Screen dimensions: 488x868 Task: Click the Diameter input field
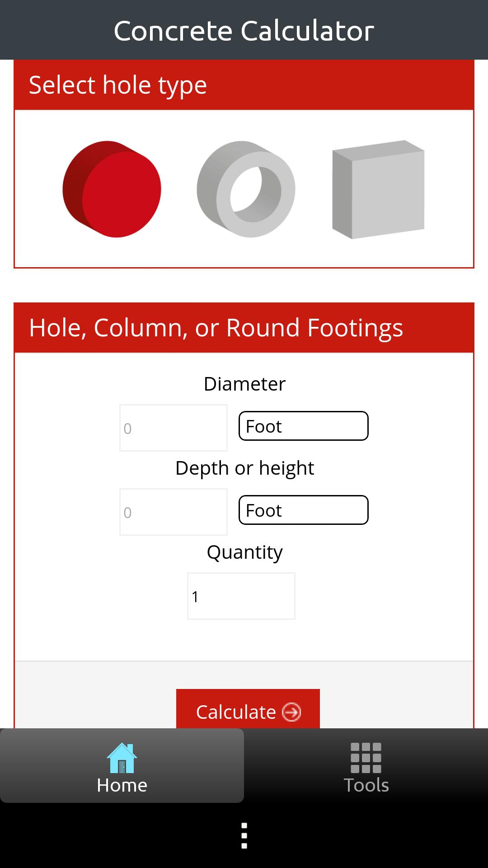click(173, 427)
